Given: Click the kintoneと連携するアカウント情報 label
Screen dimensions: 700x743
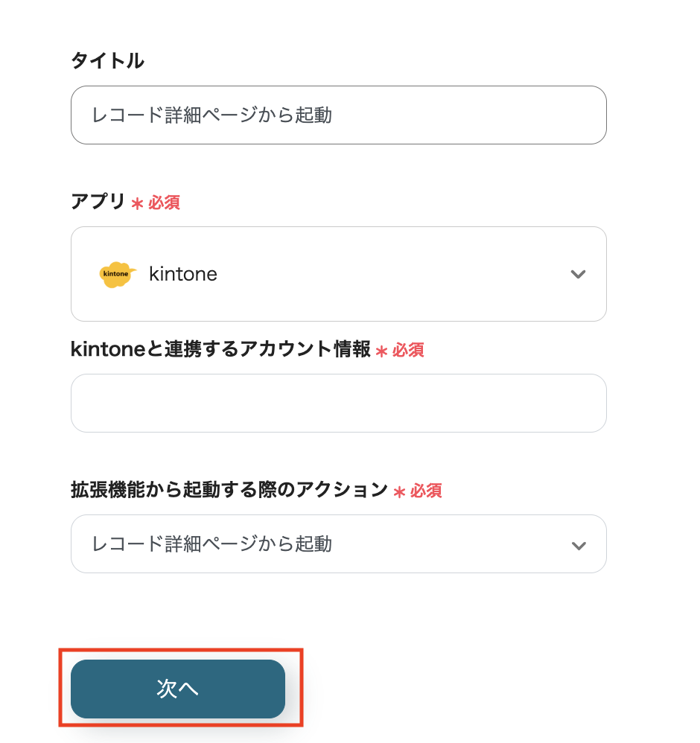Looking at the screenshot, I should coord(220,349).
